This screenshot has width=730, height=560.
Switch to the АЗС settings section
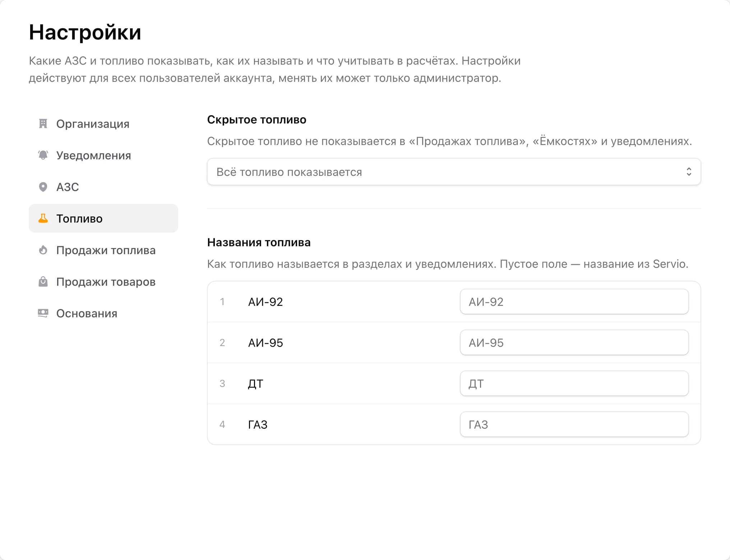103,187
